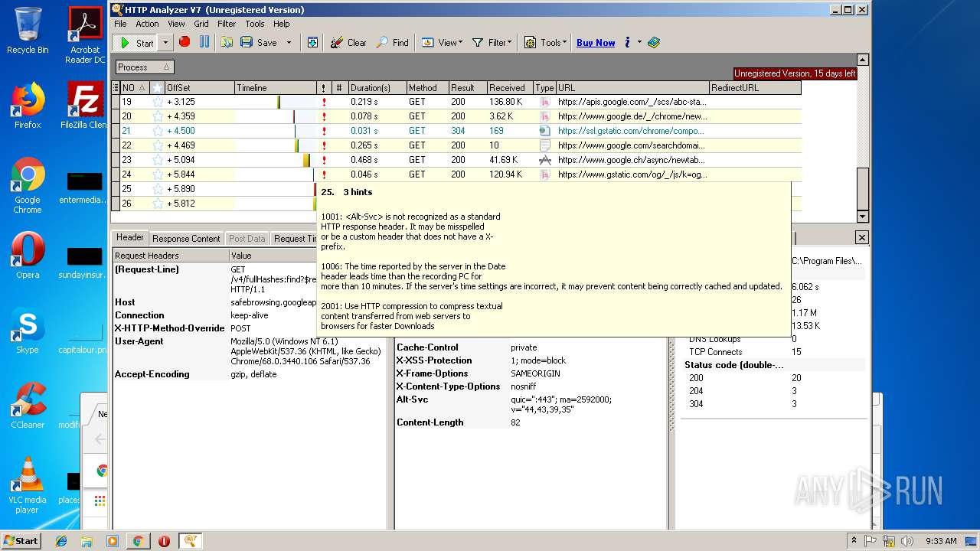Open the Find dialog from the toolbar
Screen dimensions: 980x551
(x=393, y=43)
